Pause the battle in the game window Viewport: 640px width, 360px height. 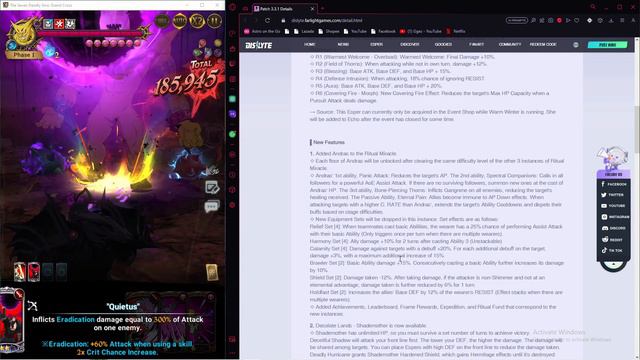pyautogui.click(x=215, y=20)
